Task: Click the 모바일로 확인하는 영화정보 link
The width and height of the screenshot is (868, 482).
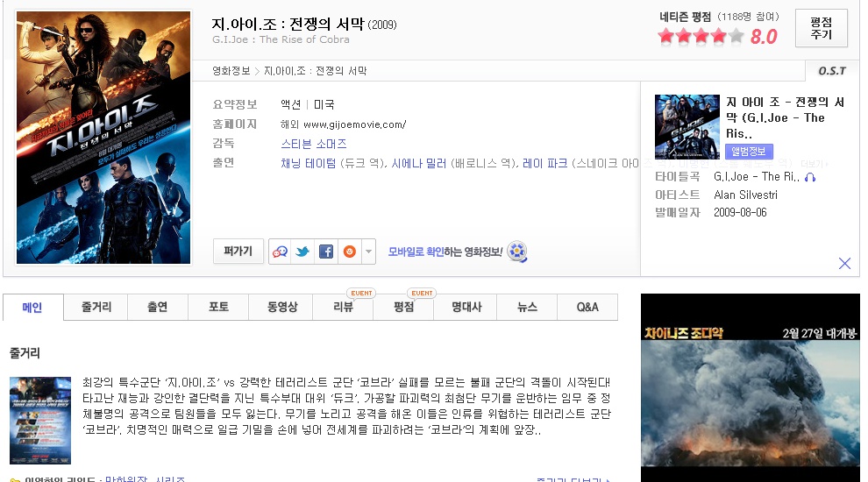Action: (445, 252)
